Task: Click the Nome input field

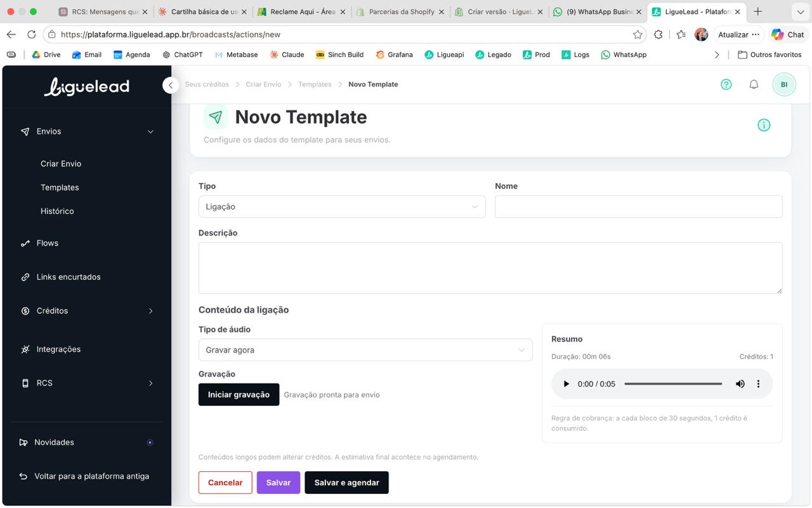Action: (638, 206)
